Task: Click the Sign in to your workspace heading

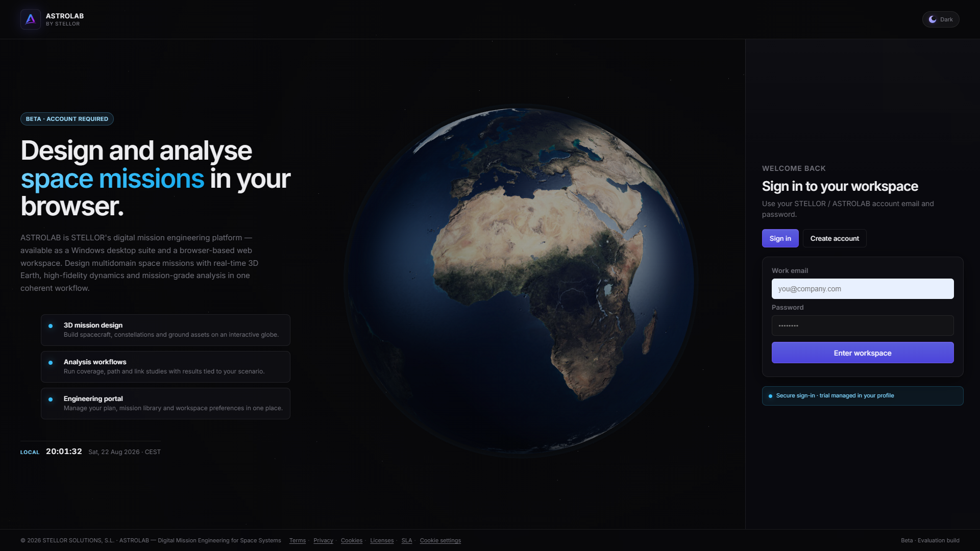Action: point(840,186)
